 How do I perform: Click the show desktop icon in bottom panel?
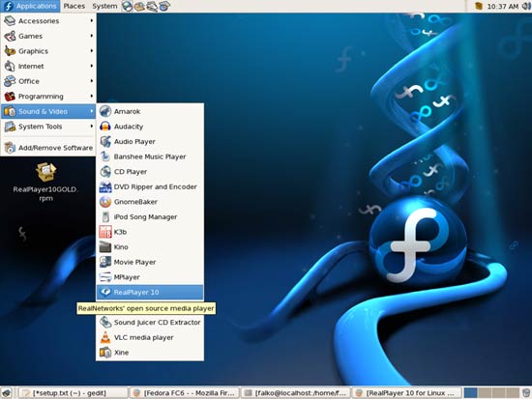(7, 393)
